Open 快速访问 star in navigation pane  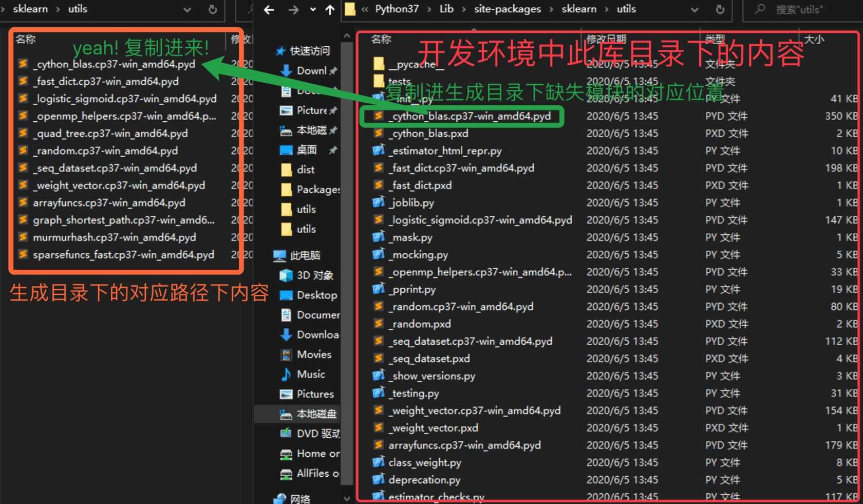point(280,50)
